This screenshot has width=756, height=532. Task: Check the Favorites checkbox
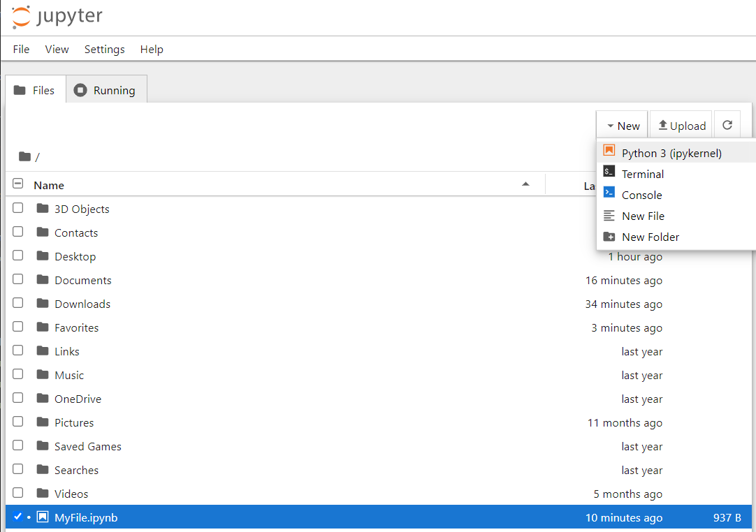(x=18, y=326)
